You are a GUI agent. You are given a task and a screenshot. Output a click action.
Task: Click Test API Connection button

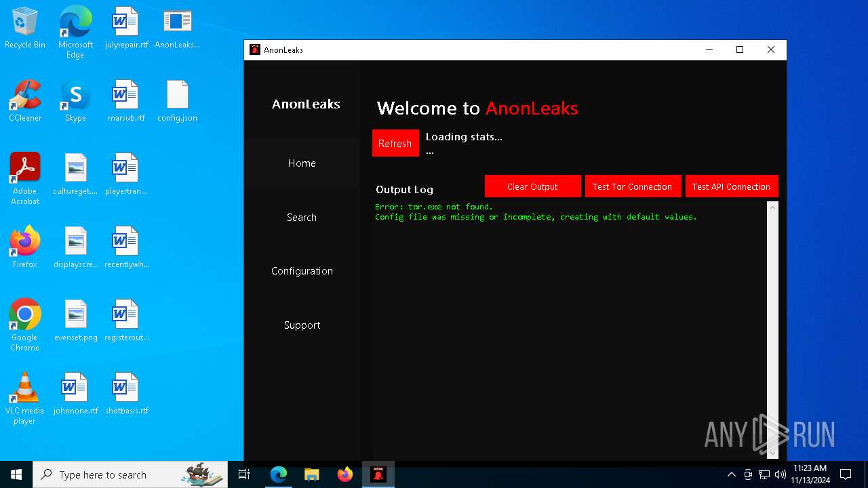pos(731,186)
